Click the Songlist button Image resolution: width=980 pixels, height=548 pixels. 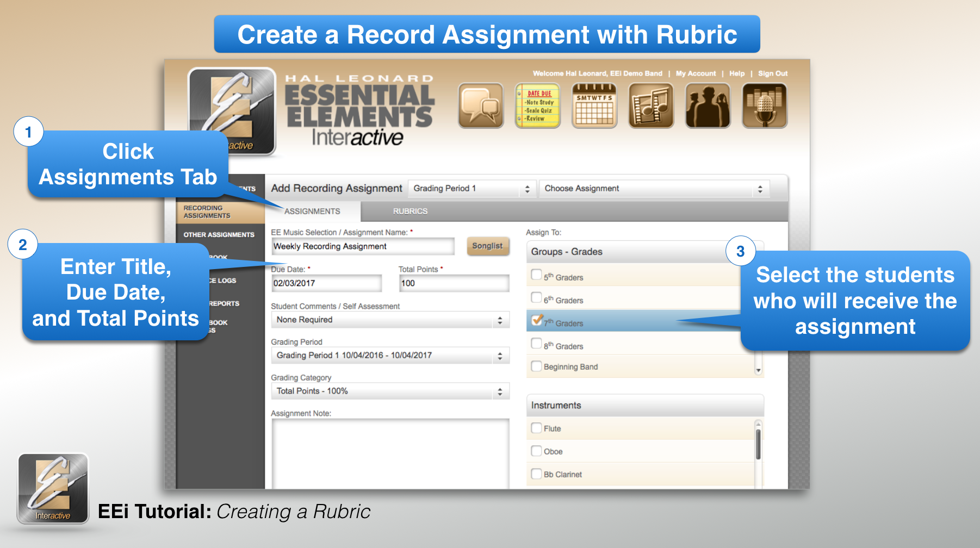[487, 246]
